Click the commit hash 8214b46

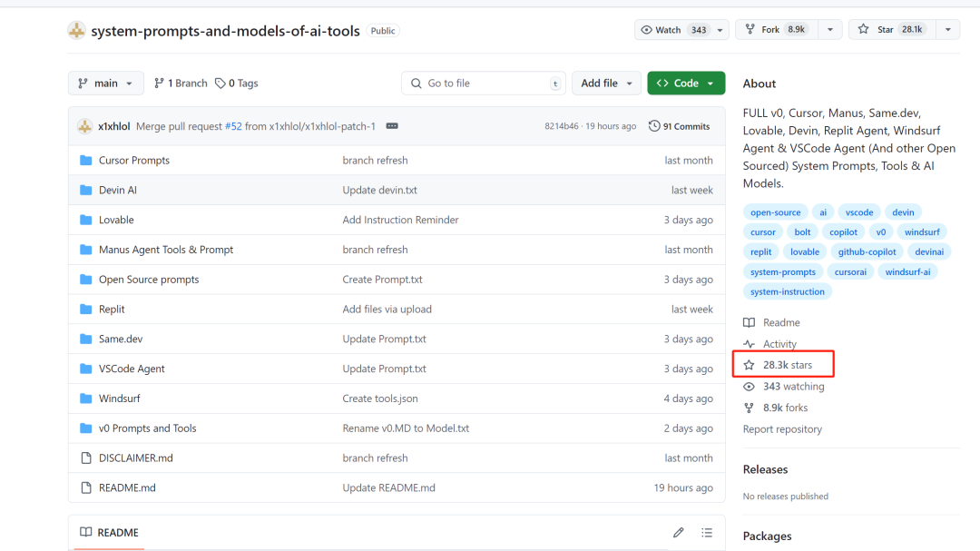562,126
